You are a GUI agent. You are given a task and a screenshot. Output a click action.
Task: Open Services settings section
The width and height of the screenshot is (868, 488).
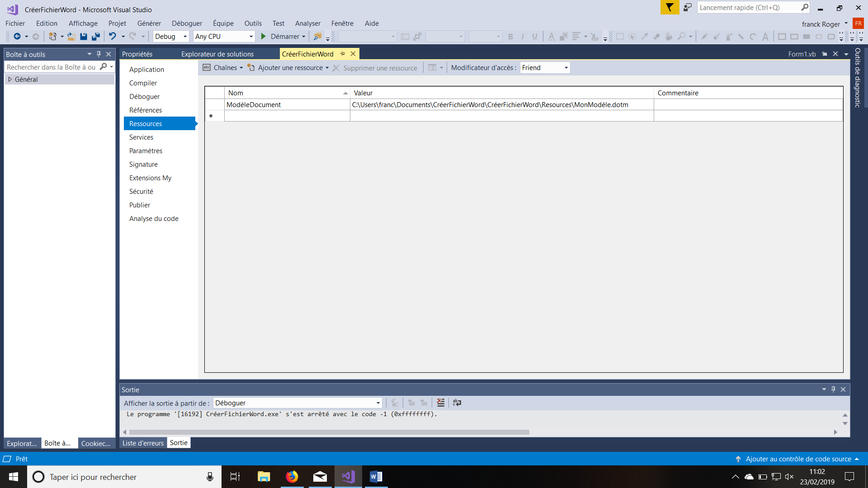click(x=142, y=136)
